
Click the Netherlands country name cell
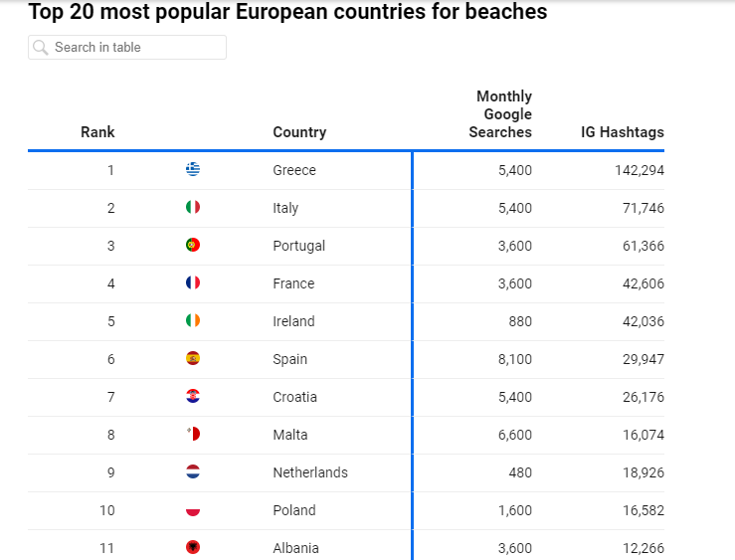(310, 472)
